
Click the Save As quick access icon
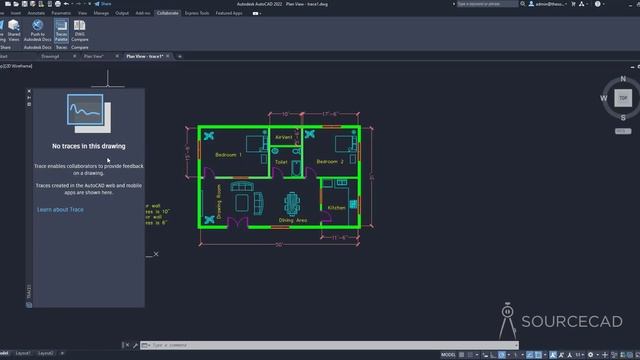33,4
